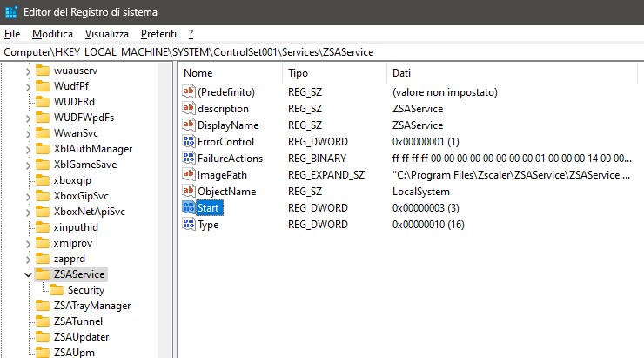Collapse the ZSAService tree node
This screenshot has width=644, height=358.
click(x=28, y=274)
